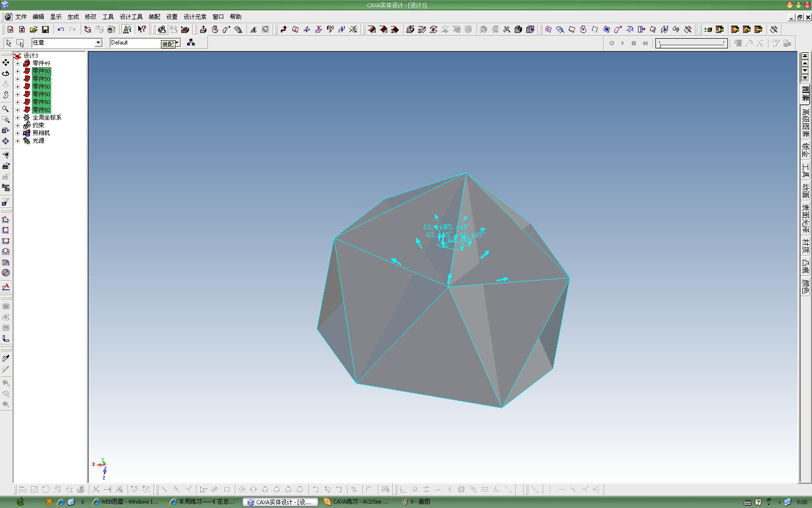Click the apple start button on taskbar
This screenshot has width=812, height=508.
pyautogui.click(x=20, y=502)
